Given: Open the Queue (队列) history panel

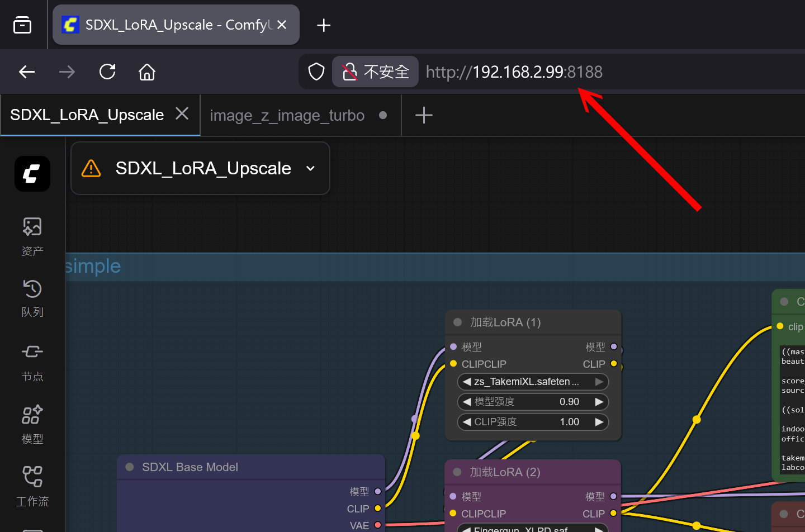Looking at the screenshot, I should pos(32,298).
